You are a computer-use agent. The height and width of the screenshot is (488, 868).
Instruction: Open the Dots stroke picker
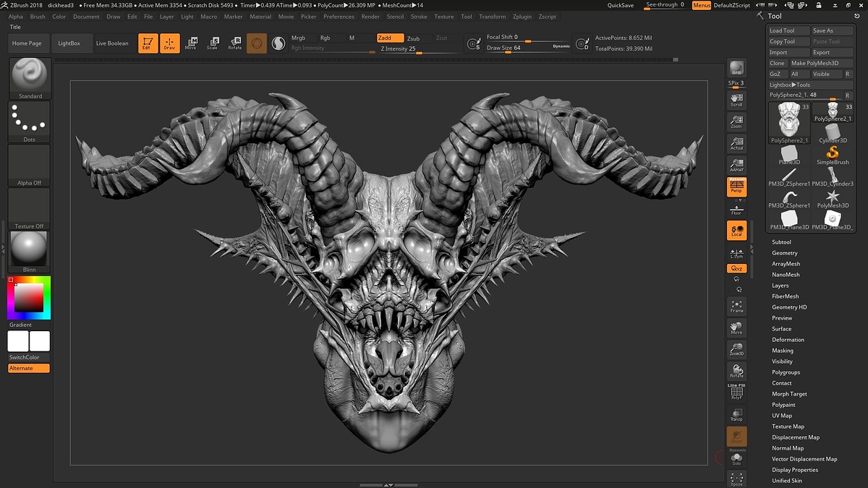click(30, 122)
